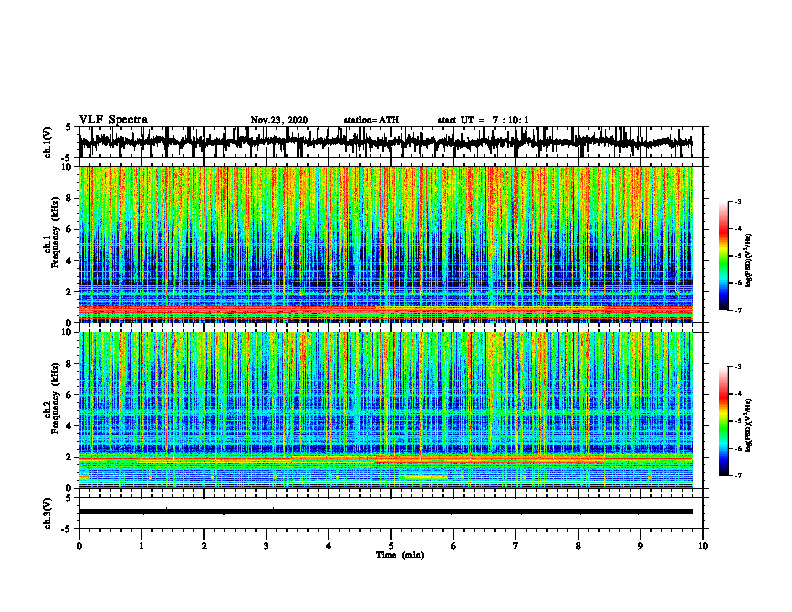The image size is (792, 612).
Task: Click time axis tick label "10"
Action: [703, 546]
